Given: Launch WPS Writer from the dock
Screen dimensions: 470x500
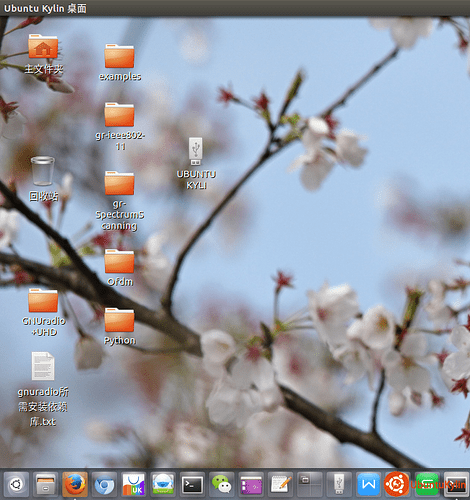Looking at the screenshot, I should [x=368, y=484].
